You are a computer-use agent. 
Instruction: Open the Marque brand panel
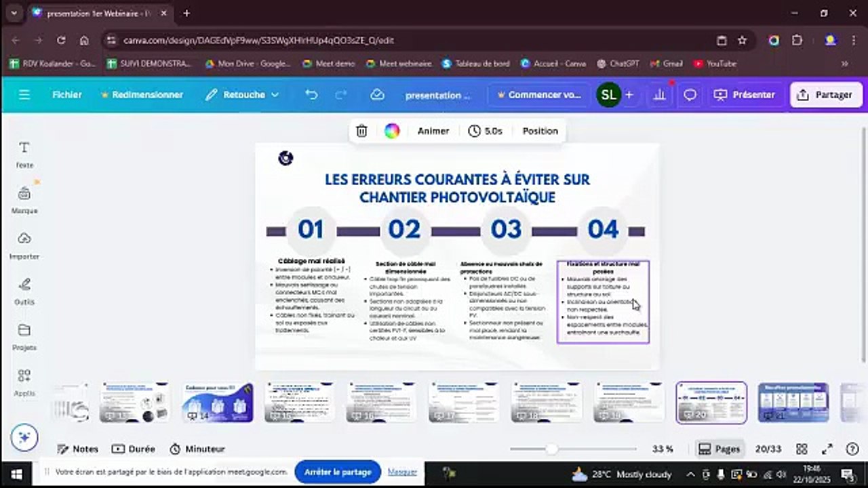tap(24, 201)
